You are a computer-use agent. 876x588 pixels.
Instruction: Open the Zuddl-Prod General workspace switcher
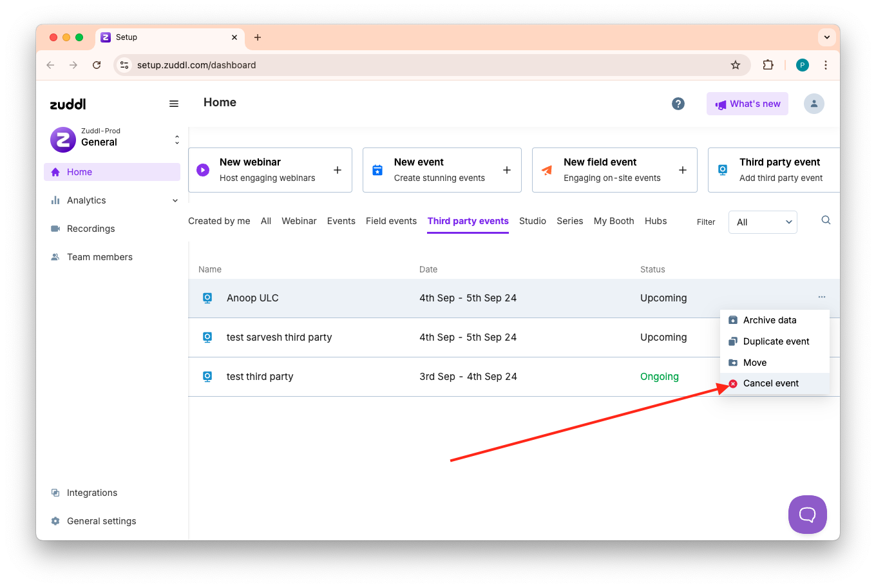click(115, 140)
